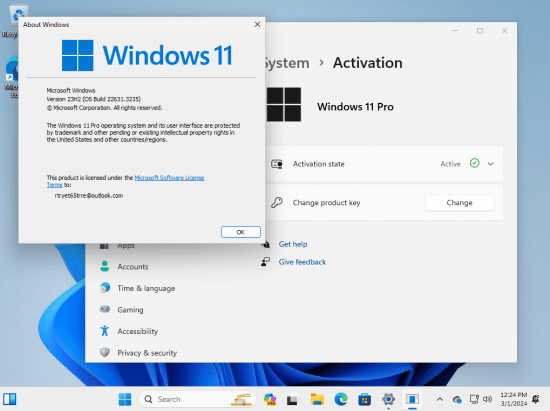
Task: Click the OneDrive tray icon
Action: [x=456, y=399]
